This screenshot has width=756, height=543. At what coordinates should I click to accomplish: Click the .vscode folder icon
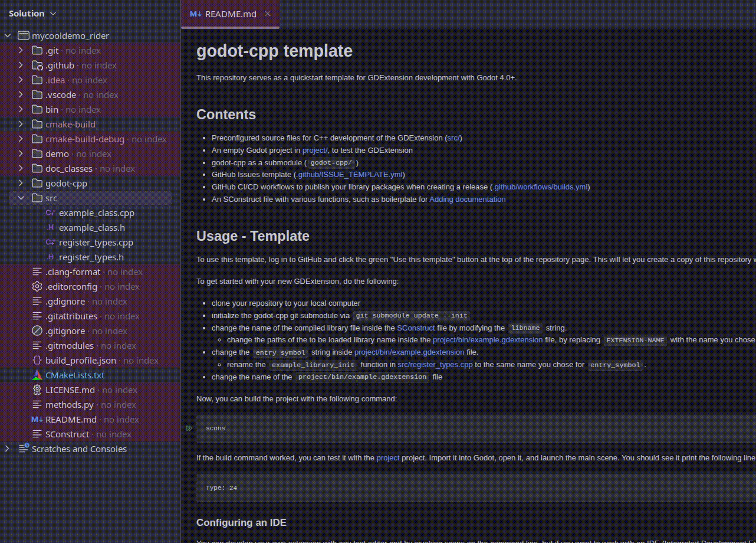point(37,95)
